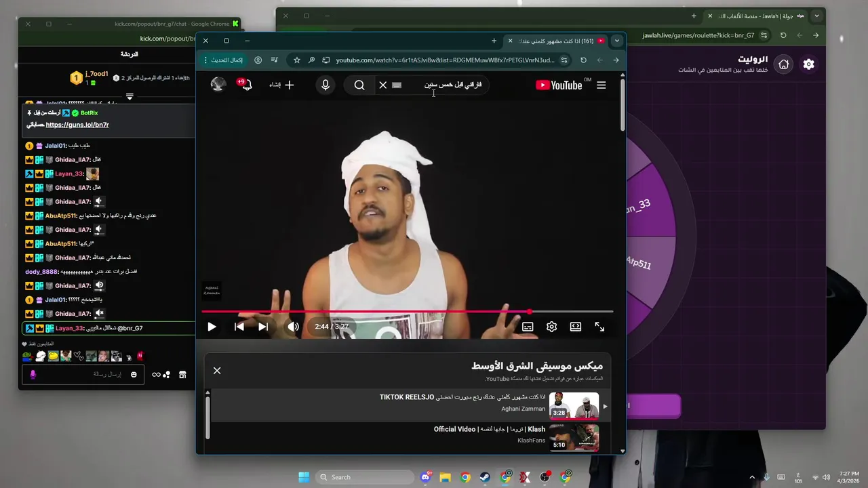The width and height of the screenshot is (868, 488).
Task: Open a new tab in the YouTube window
Action: (x=494, y=41)
